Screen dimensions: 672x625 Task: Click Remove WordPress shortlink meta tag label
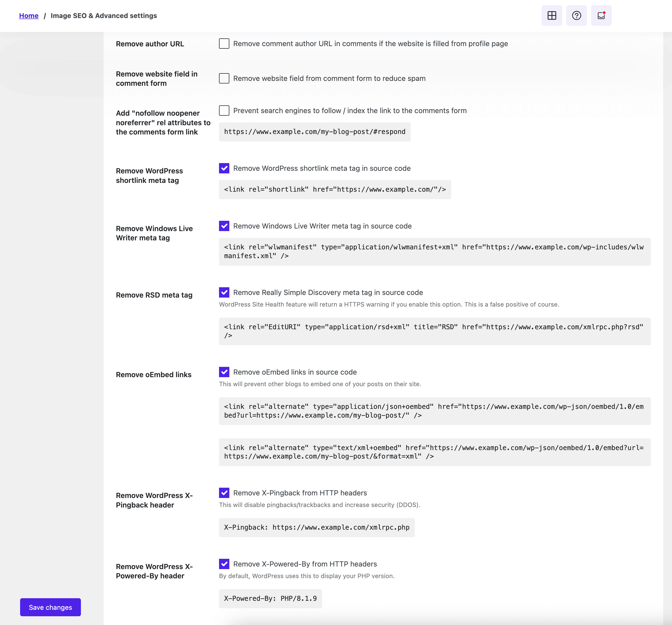pos(149,176)
